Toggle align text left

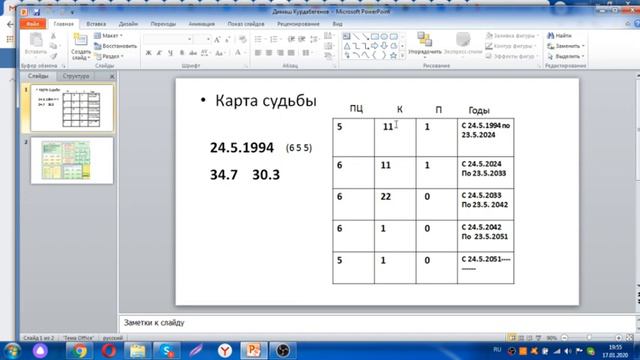(x=258, y=53)
